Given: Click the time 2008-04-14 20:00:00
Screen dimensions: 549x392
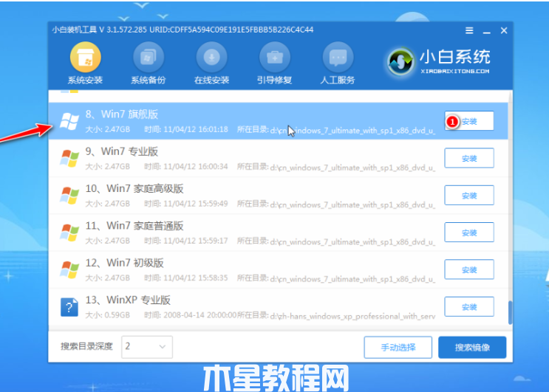Looking at the screenshot, I should click(200, 315).
